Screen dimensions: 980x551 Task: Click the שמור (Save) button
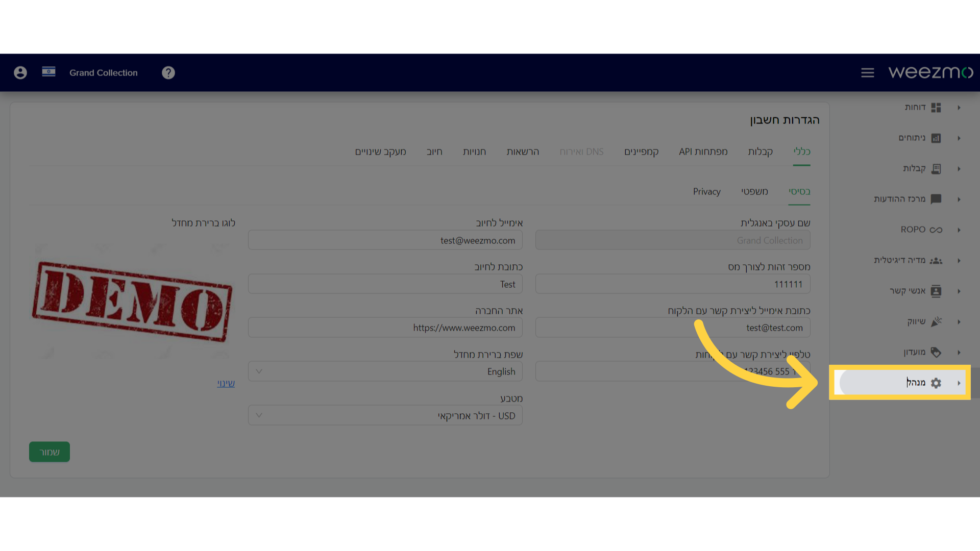tap(50, 452)
